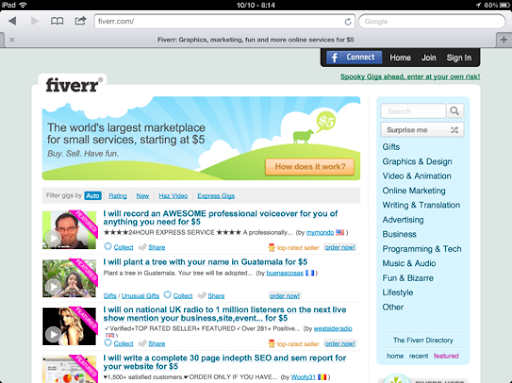Reload the page with the refresh icon
Screen dimensions: 512x383
(x=348, y=22)
